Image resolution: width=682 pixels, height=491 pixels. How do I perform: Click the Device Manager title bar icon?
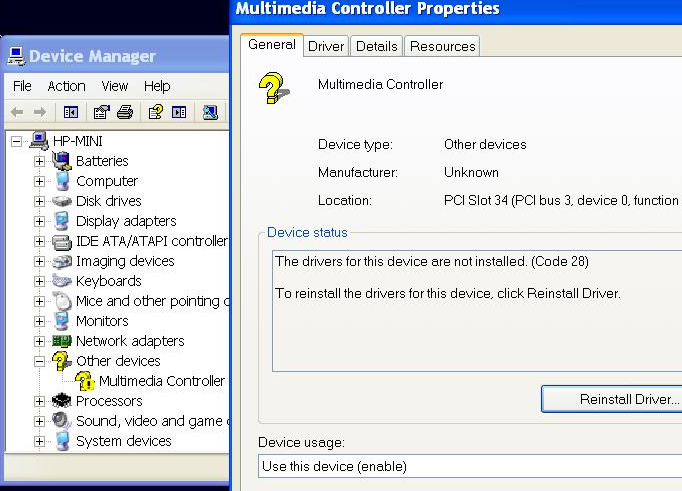[x=16, y=57]
